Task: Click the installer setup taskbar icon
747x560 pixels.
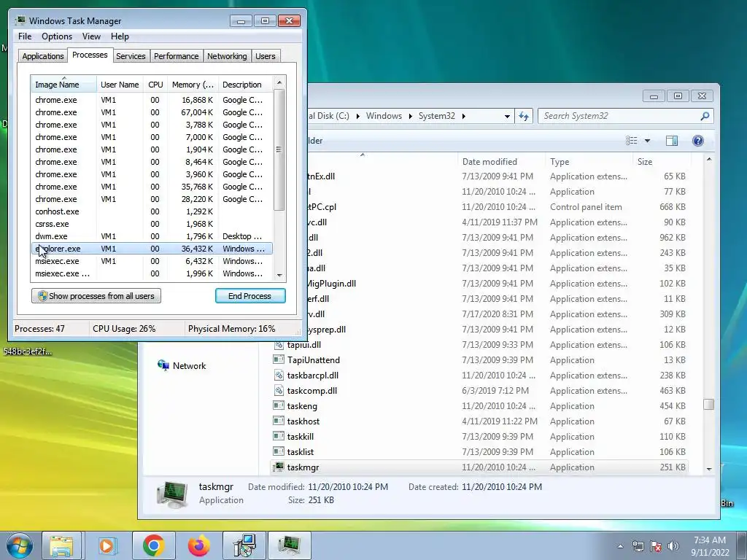Action: (244, 545)
